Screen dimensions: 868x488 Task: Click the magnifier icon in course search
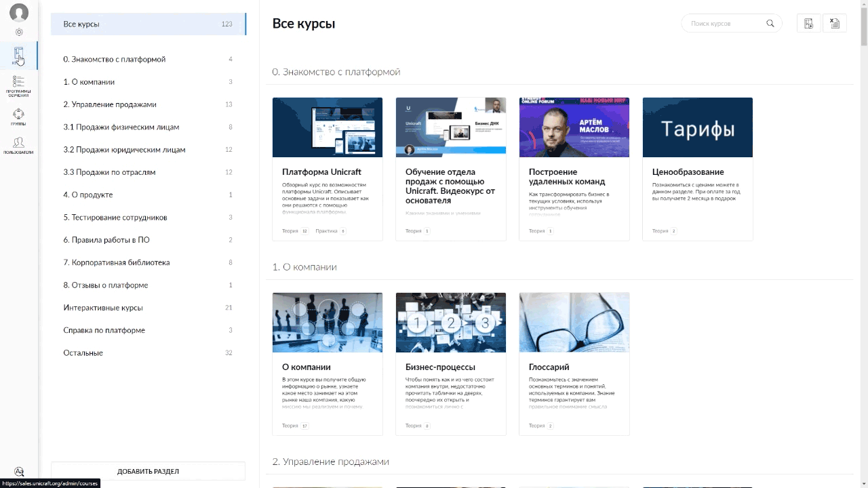[770, 24]
